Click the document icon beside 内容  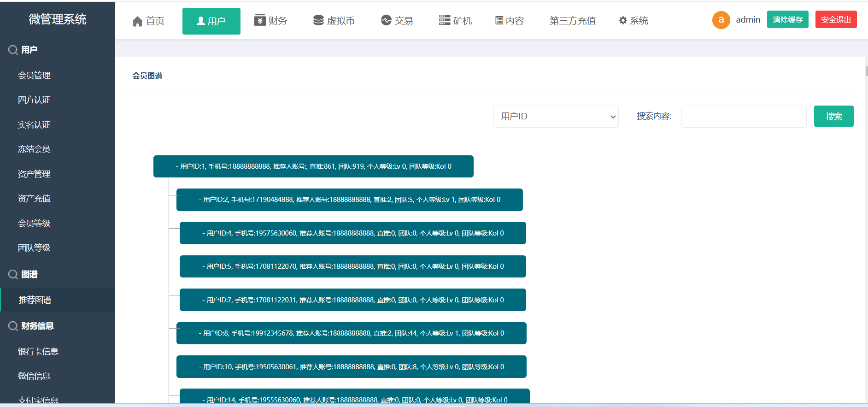pos(499,21)
